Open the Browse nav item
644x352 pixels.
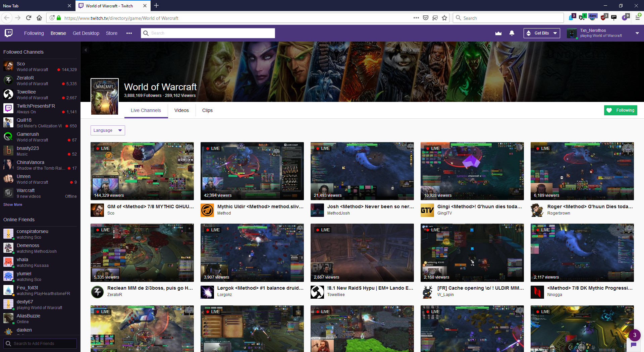tap(58, 33)
